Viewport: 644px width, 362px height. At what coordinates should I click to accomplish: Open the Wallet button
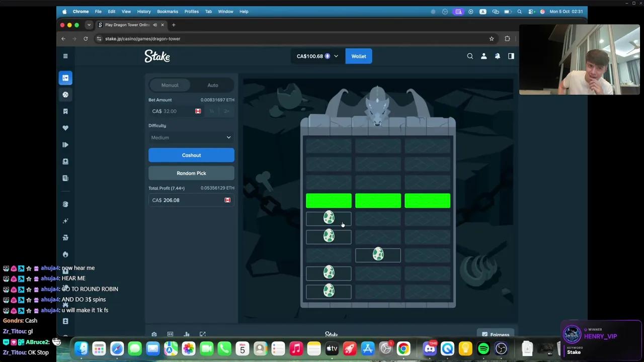pyautogui.click(x=359, y=56)
